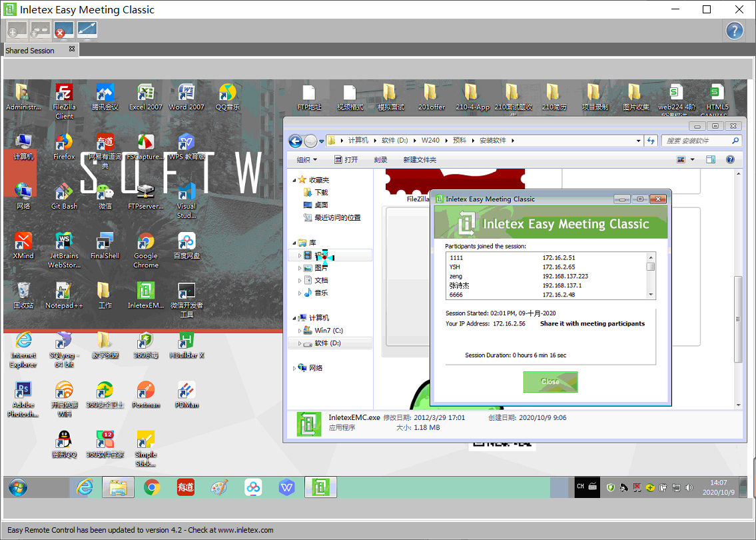Click participant row zeng 192.168.137.223
Image resolution: width=756 pixels, height=540 pixels.
pos(546,277)
